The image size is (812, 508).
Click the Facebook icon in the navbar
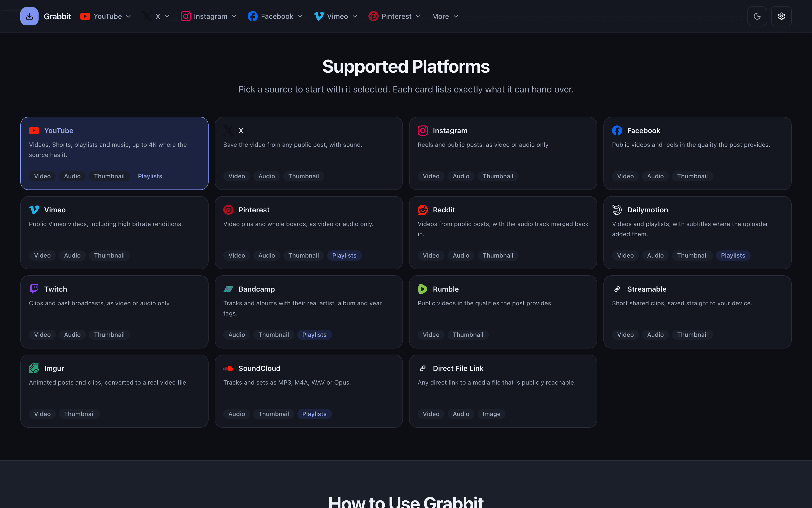coord(252,16)
